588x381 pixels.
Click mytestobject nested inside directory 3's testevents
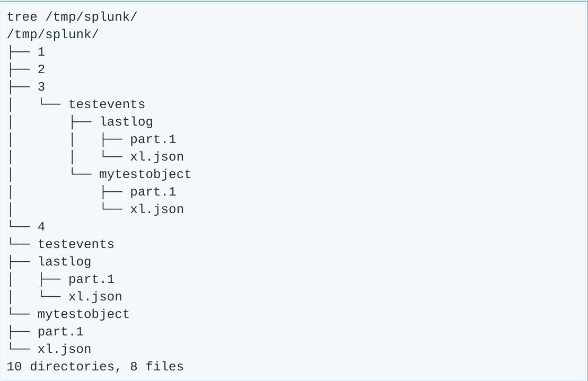point(145,174)
